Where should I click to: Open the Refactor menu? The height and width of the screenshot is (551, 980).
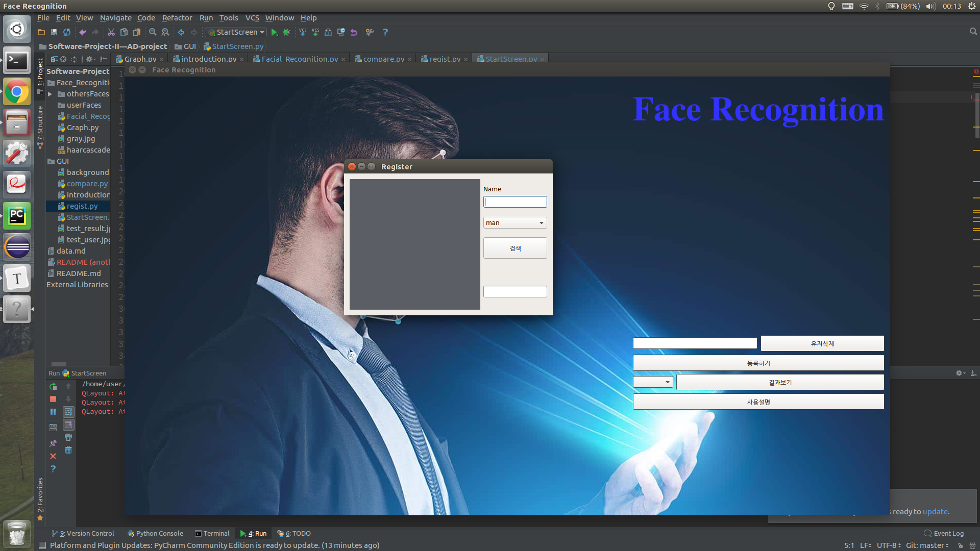coord(177,18)
